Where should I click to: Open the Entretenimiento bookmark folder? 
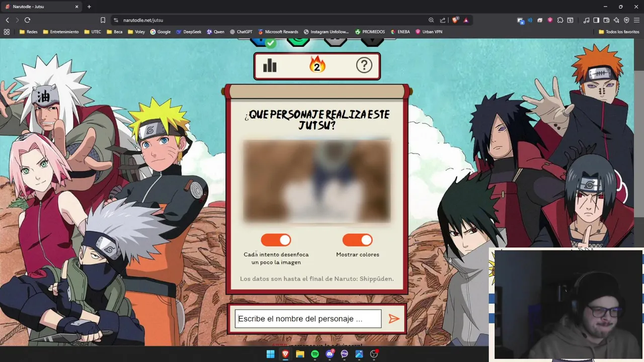(x=61, y=32)
